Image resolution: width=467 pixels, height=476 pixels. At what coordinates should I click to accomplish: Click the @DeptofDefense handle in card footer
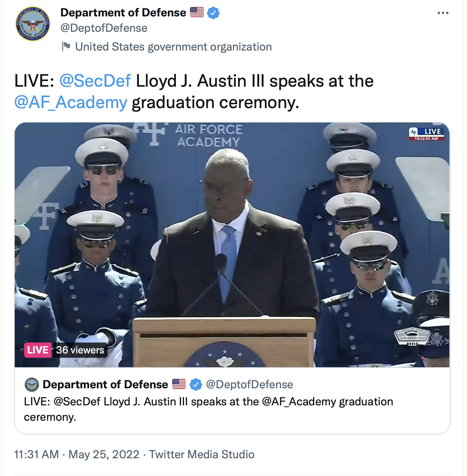(x=250, y=385)
